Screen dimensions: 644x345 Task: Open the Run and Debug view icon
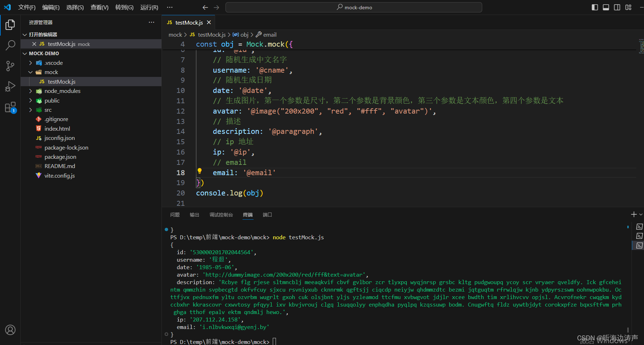coord(10,87)
